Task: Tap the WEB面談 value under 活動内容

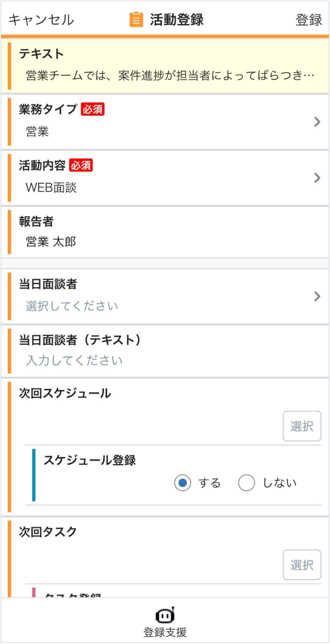Action: pyautogui.click(x=51, y=188)
